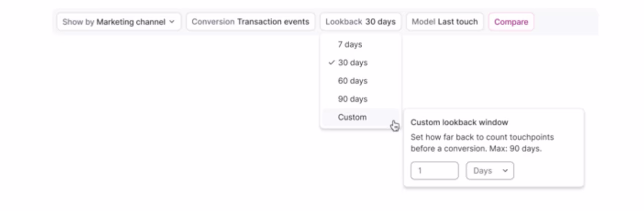This screenshot has width=644, height=211.
Task: Open the Show by Marketing channel dropdown
Action: tap(119, 22)
